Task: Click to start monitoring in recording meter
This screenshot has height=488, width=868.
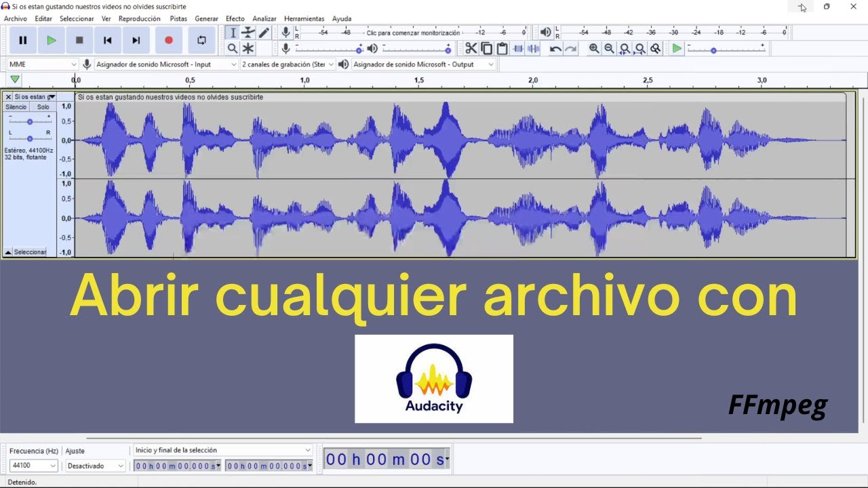Action: point(412,33)
